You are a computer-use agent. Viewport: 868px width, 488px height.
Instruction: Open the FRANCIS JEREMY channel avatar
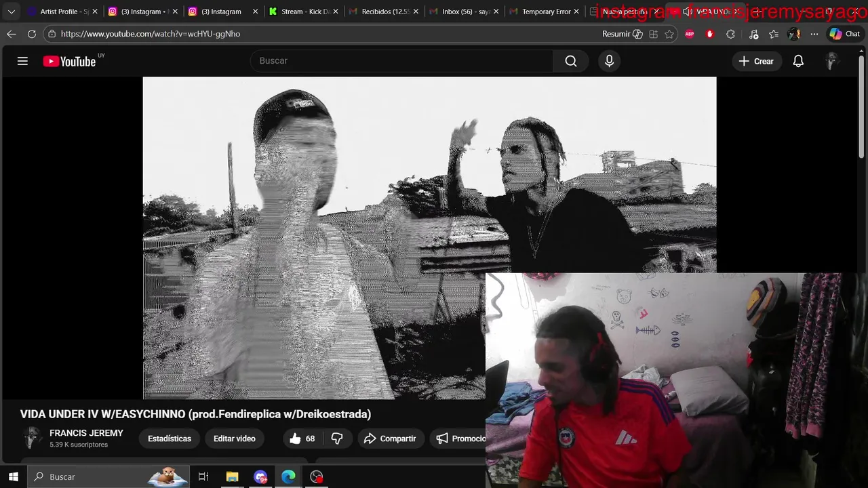coord(31,439)
